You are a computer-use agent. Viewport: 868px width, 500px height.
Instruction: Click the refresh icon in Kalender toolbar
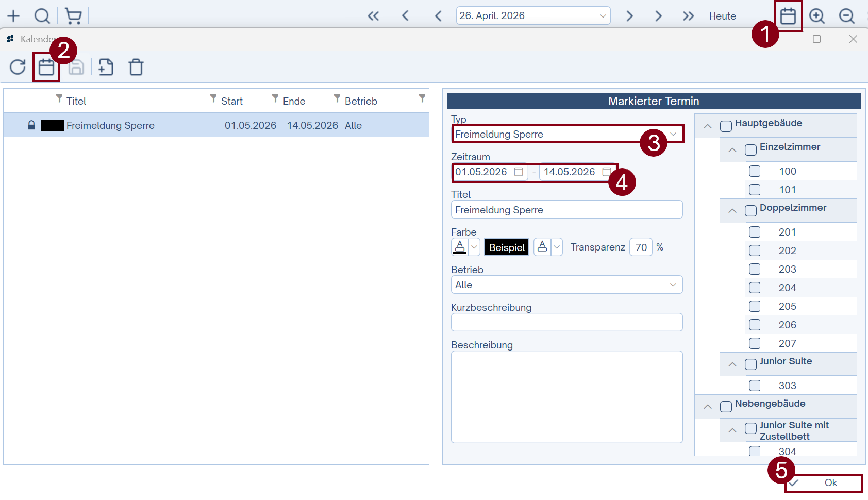(18, 67)
